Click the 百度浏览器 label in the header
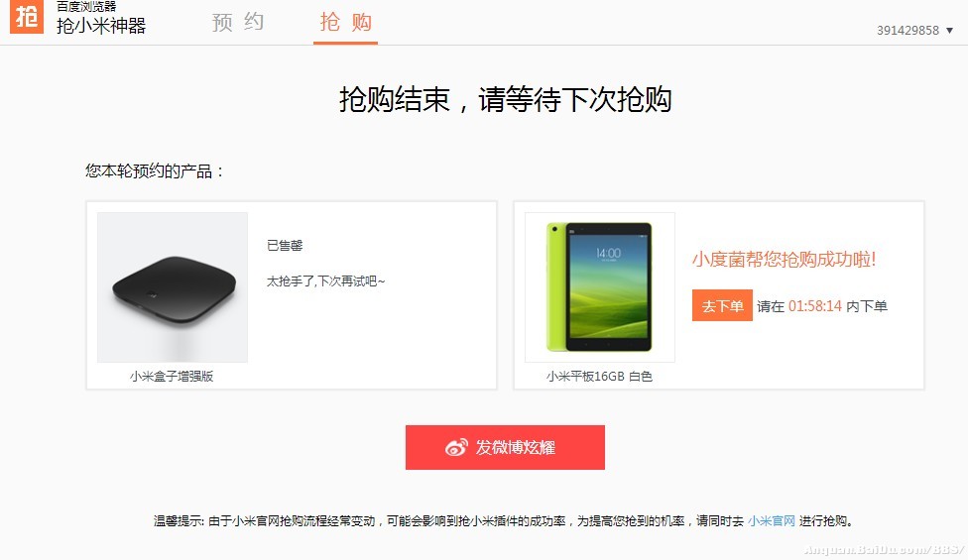The width and height of the screenshot is (968, 560). (86, 6)
